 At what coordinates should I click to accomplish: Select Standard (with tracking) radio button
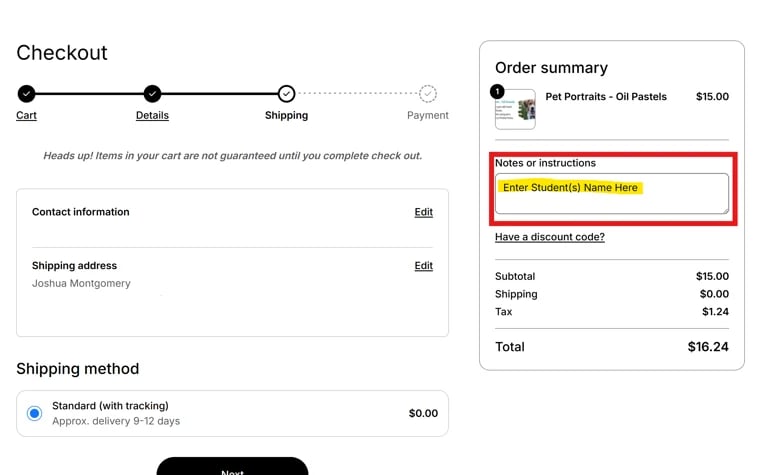pos(34,413)
